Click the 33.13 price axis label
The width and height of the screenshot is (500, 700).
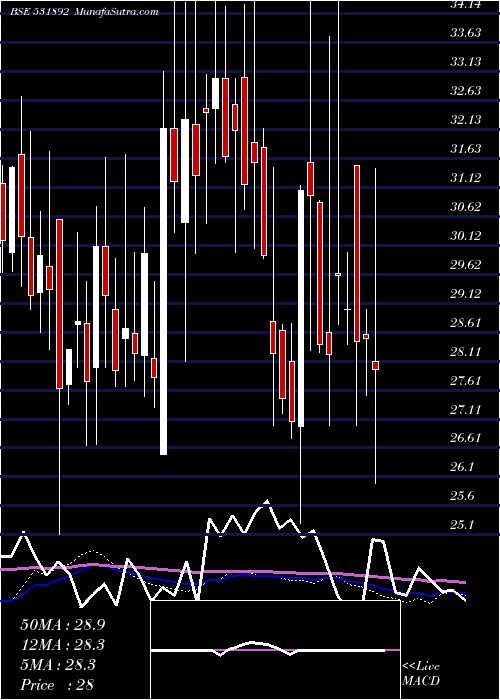[466, 62]
